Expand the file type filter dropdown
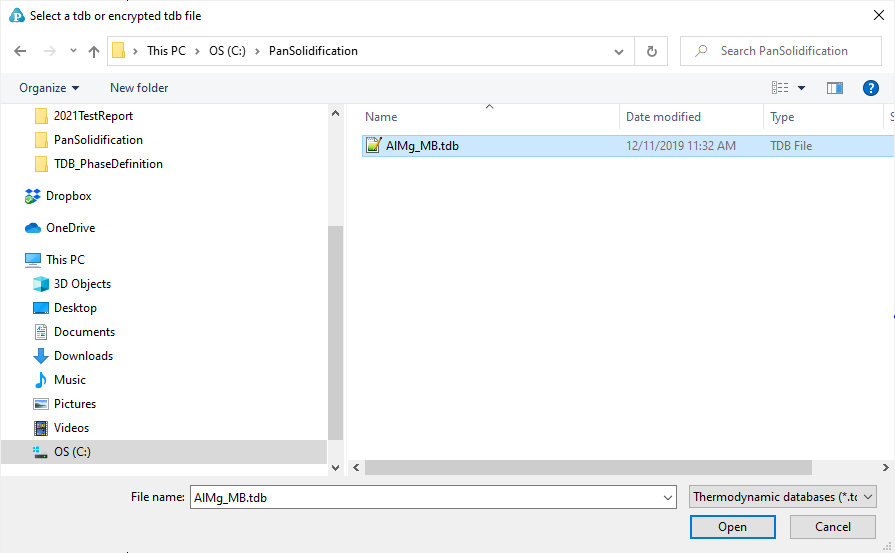 [x=783, y=497]
